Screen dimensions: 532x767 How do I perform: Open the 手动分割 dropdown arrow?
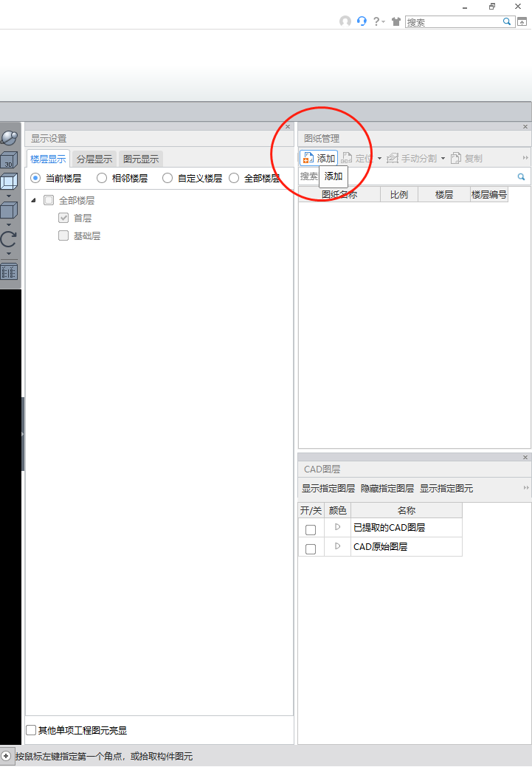443,159
